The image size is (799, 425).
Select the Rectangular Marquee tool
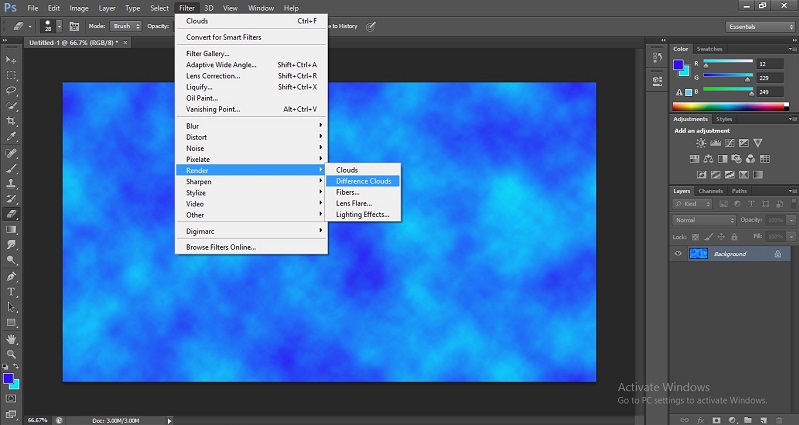coord(11,75)
